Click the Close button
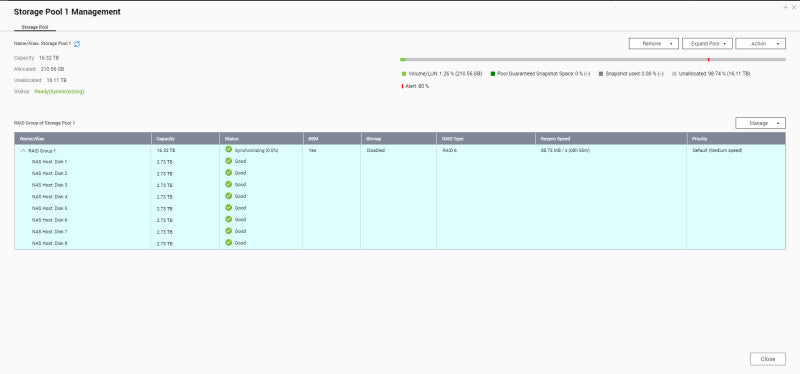The width and height of the screenshot is (800, 374). click(x=768, y=359)
